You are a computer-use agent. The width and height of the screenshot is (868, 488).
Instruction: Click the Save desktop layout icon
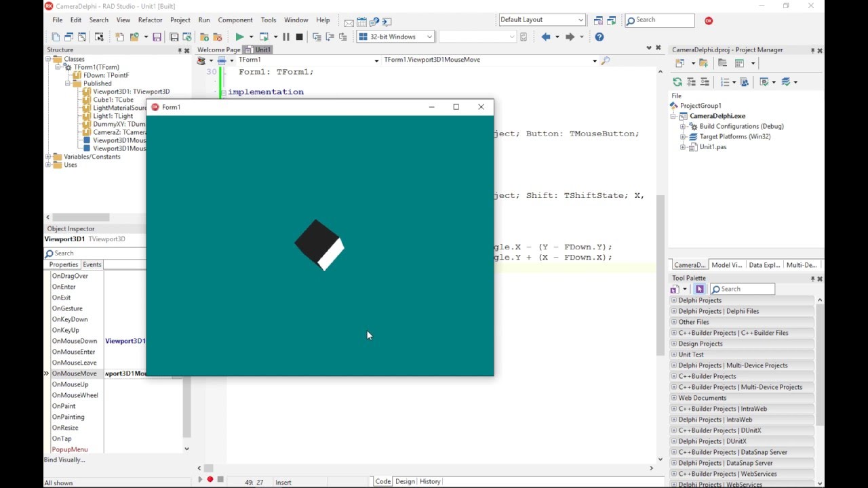tap(598, 20)
